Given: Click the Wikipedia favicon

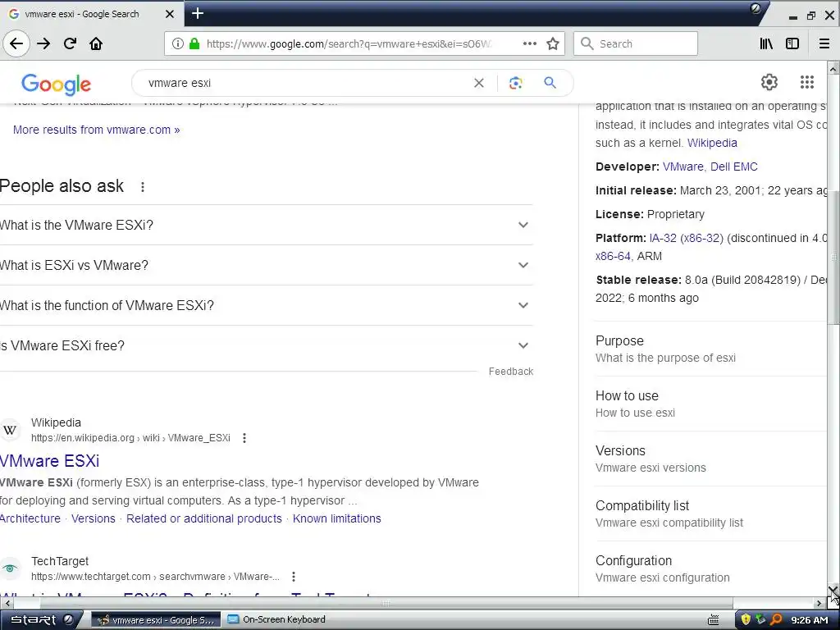Looking at the screenshot, I should [x=9, y=430].
